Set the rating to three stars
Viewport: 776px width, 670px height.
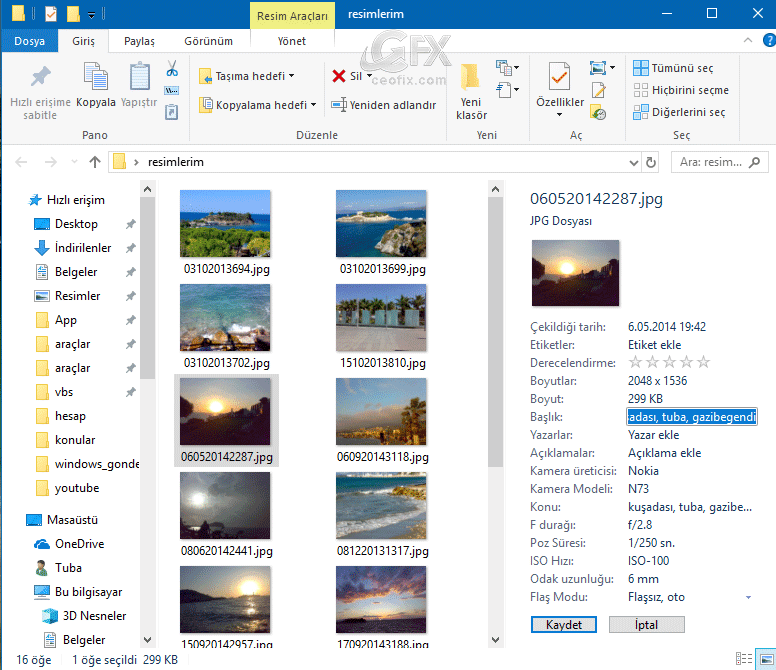(x=669, y=362)
